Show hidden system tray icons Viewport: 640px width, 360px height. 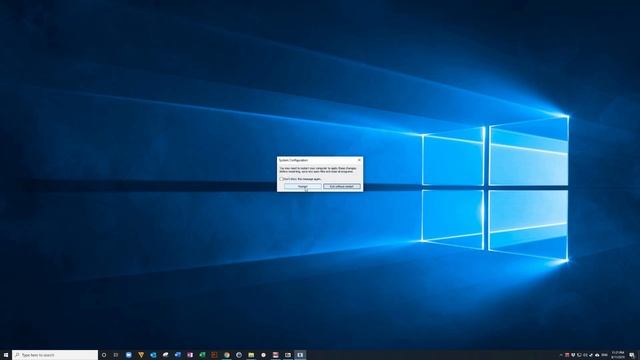(561, 355)
